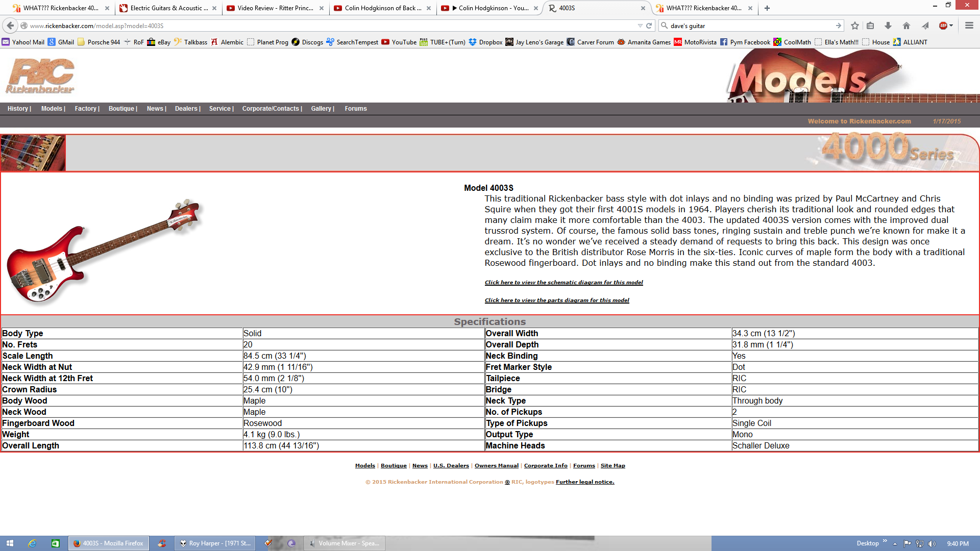
Task: Click the browser Back arrow button
Action: point(10,26)
